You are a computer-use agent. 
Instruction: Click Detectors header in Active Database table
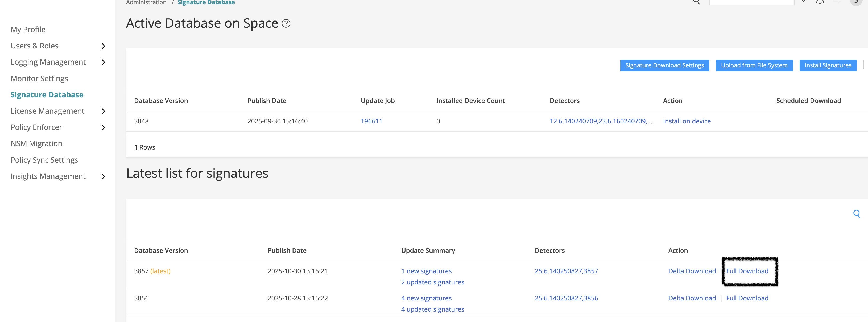click(564, 101)
